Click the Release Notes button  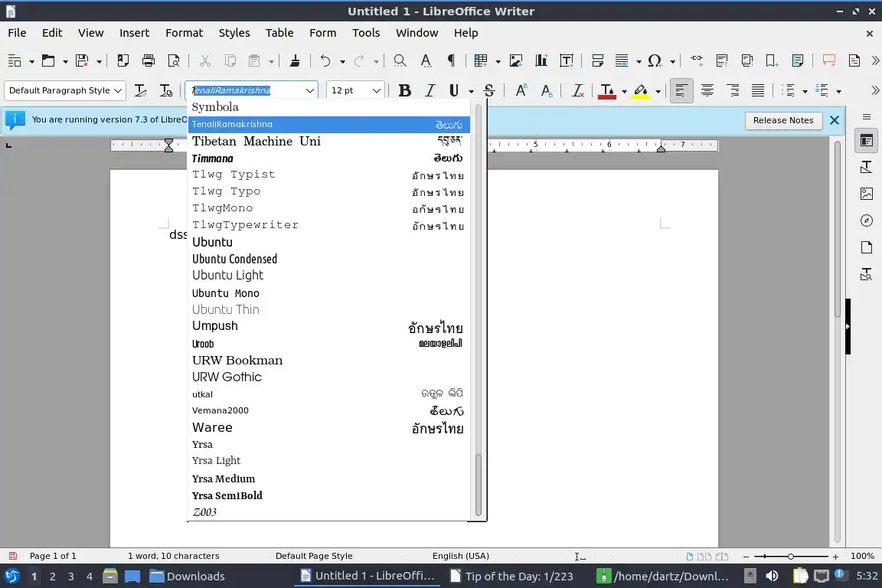[x=783, y=120]
